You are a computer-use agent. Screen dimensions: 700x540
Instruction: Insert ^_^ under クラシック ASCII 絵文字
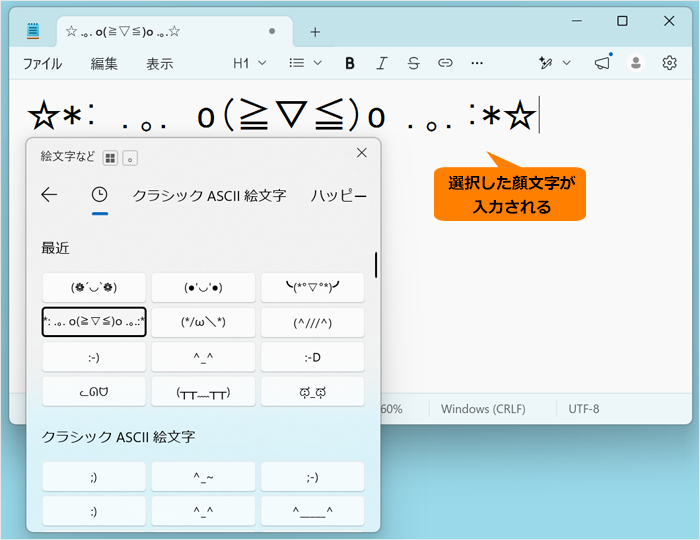click(203, 511)
